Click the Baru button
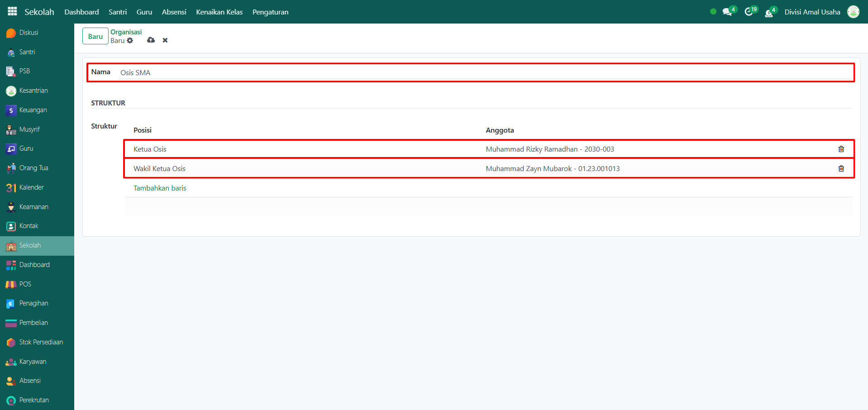868x410 pixels. click(x=95, y=36)
